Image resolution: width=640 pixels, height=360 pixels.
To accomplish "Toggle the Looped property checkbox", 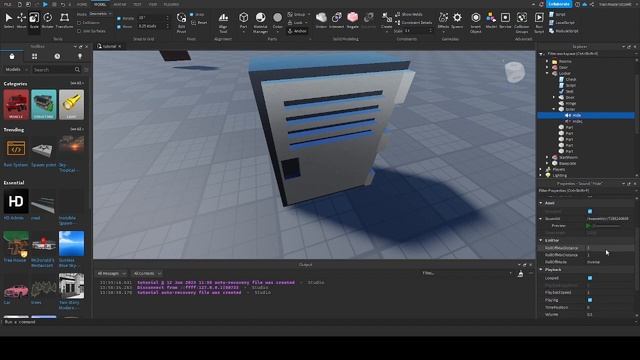I will point(590,278).
